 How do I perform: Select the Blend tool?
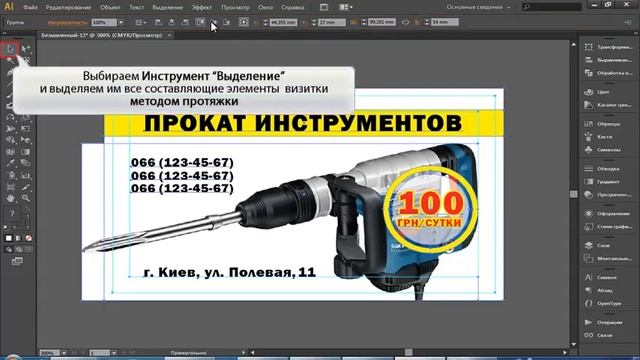click(26, 163)
